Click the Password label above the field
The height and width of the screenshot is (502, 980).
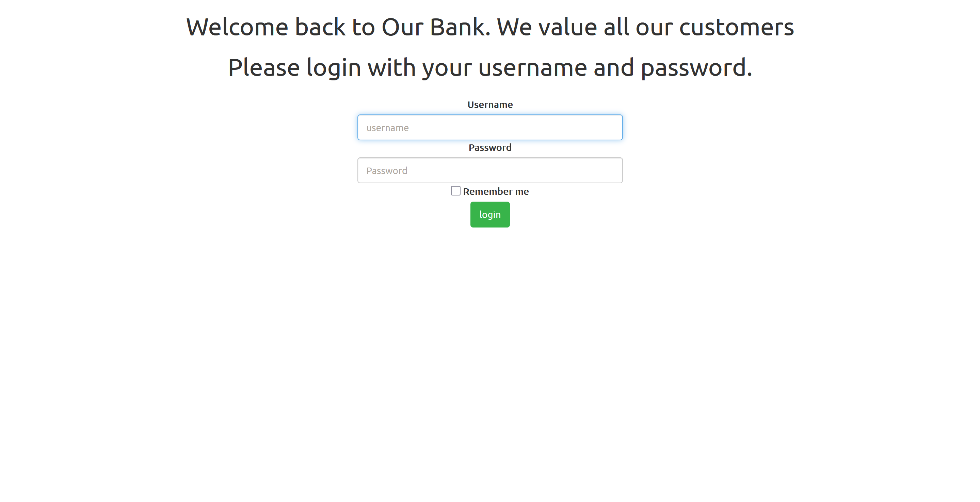[x=489, y=148]
